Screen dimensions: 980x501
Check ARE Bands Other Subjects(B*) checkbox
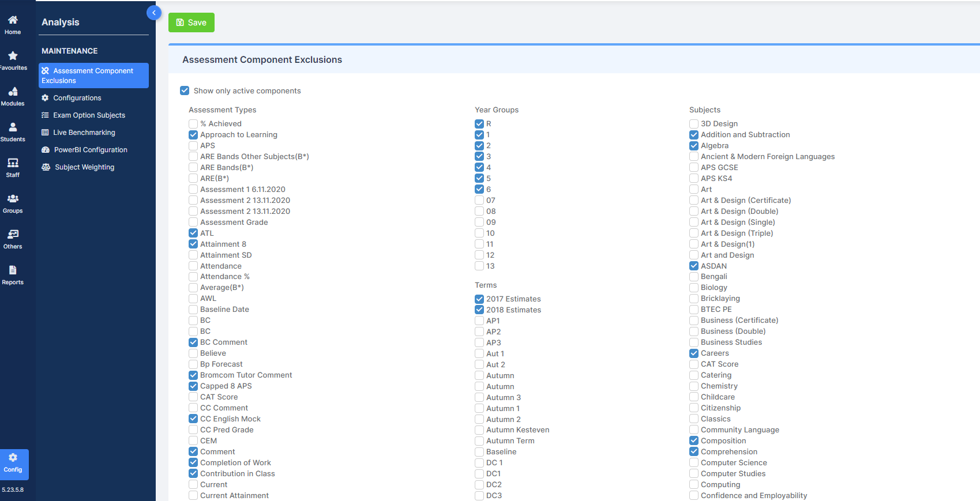click(x=193, y=157)
